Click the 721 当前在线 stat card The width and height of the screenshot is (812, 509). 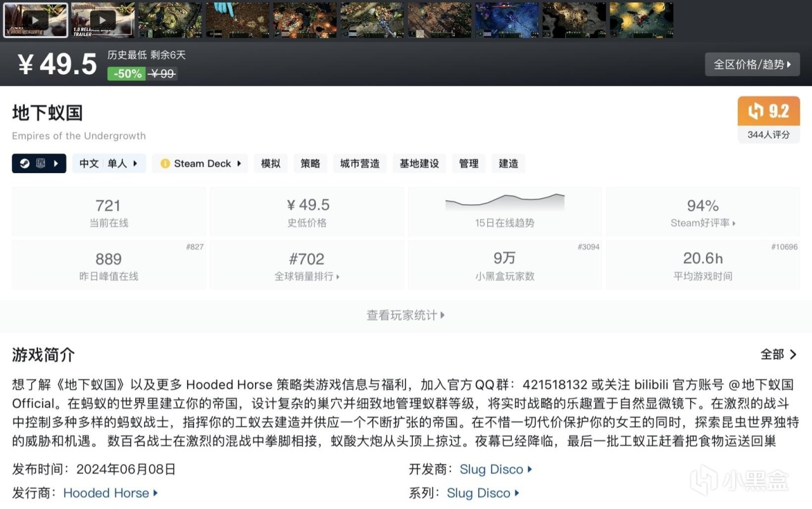[x=108, y=212]
